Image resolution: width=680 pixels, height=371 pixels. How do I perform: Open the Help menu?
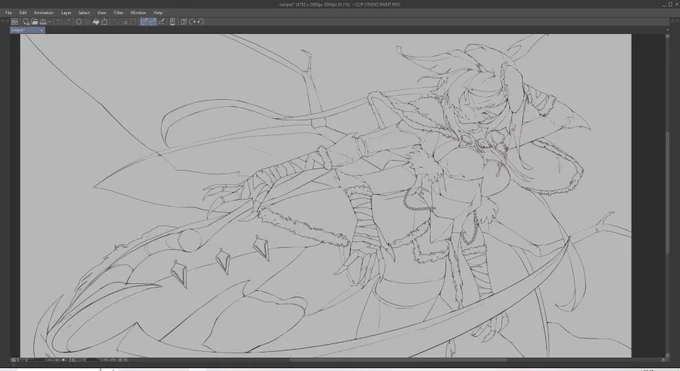tap(158, 13)
